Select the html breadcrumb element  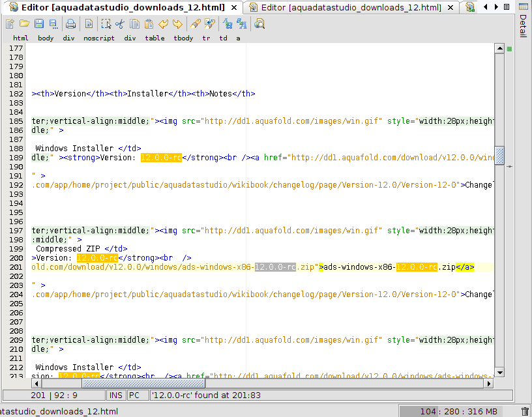coord(20,38)
